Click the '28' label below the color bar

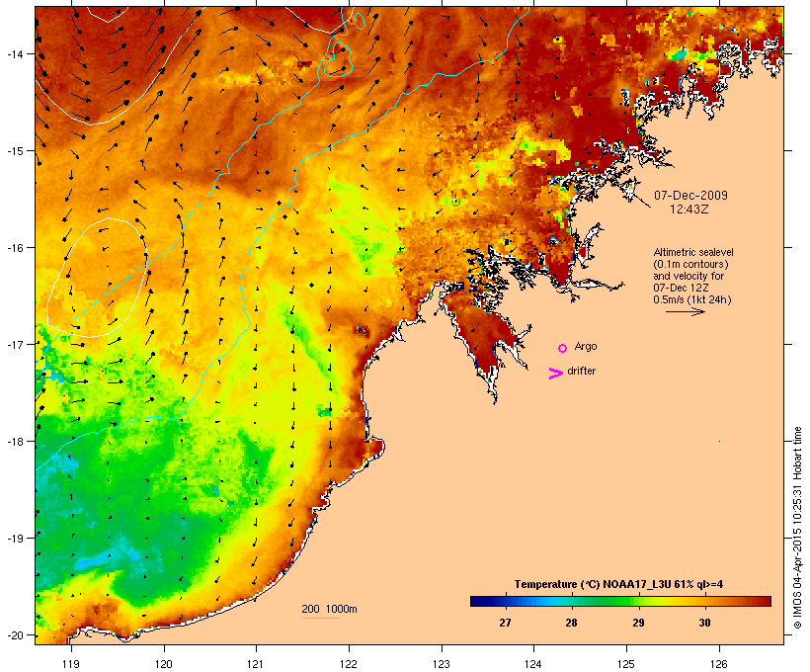click(571, 623)
